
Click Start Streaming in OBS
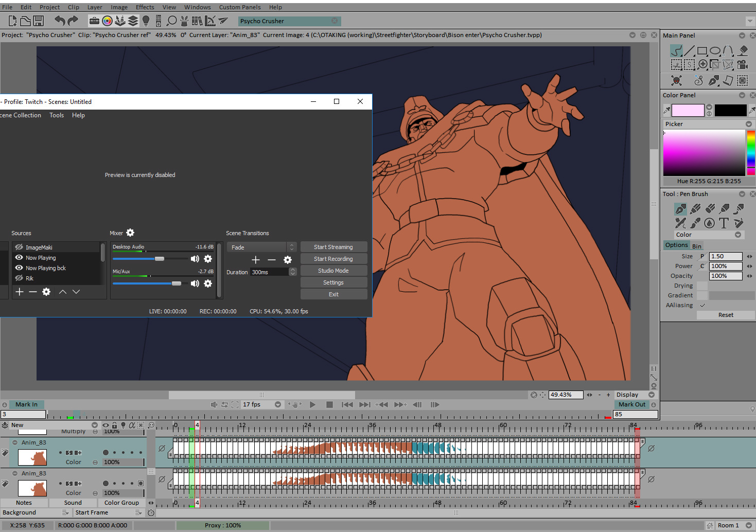[x=333, y=247]
